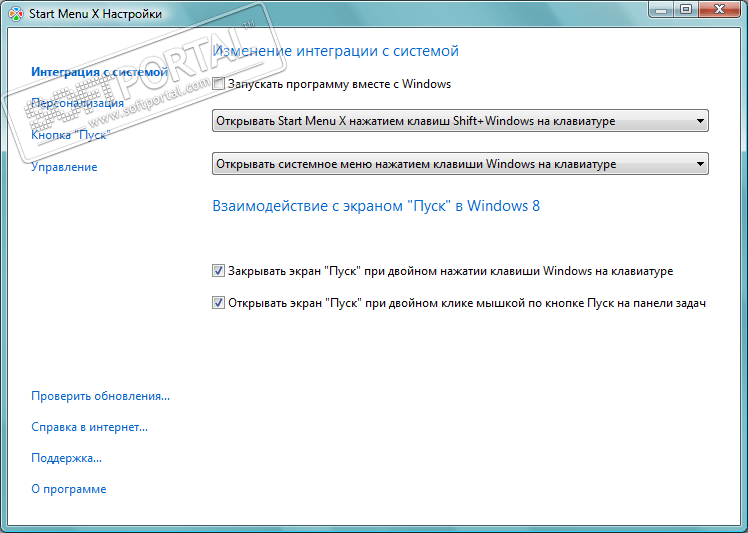Screen dimensions: 748x533
Task: Click the Взаимодействие с экраном "Пуск" heading
Action: (376, 206)
